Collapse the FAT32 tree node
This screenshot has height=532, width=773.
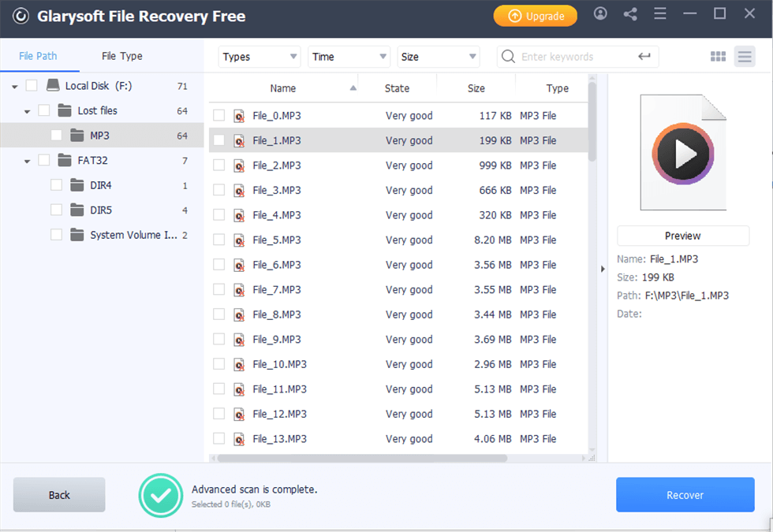[28, 161]
